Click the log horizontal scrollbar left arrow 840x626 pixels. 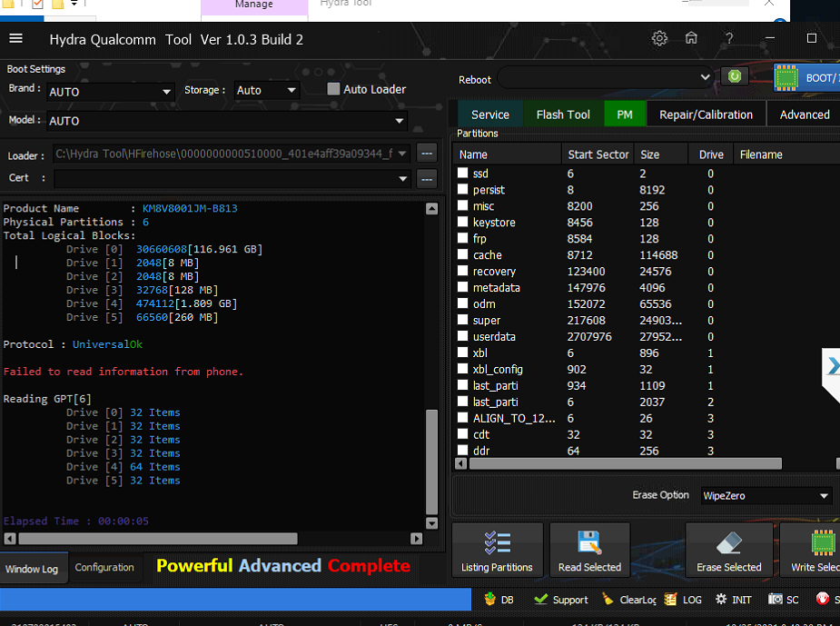click(10, 539)
